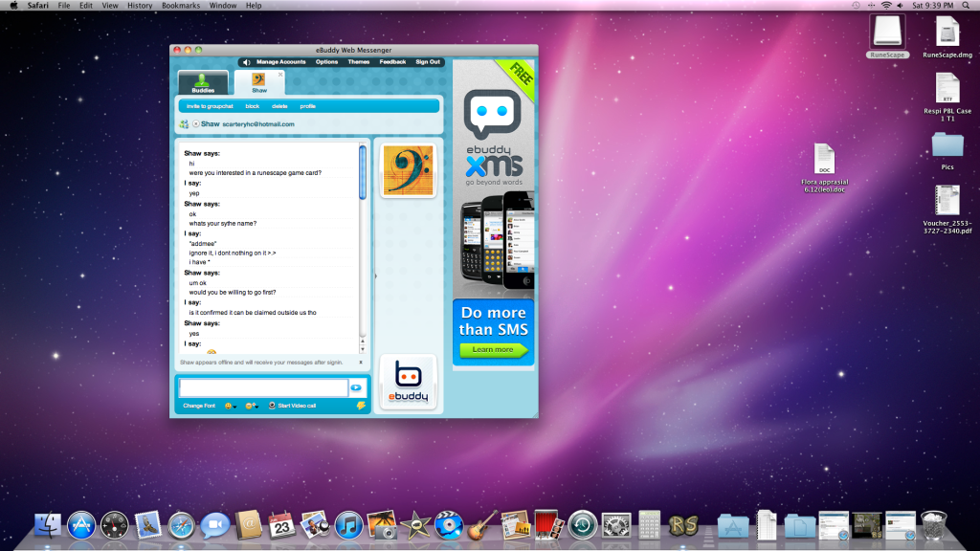Select the Pics folder on the desktop
The width and height of the screenshot is (980, 551).
point(947,150)
